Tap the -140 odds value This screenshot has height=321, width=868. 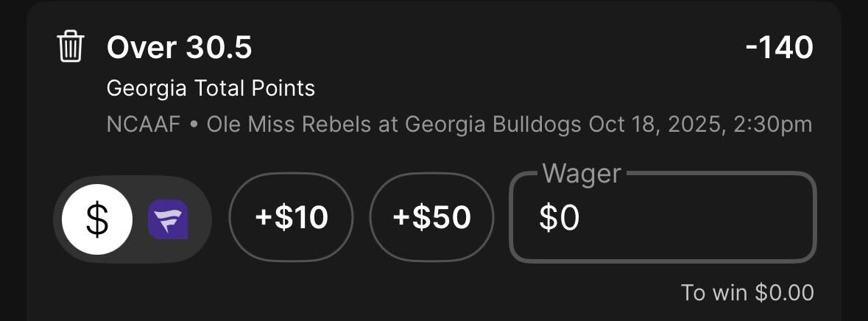click(x=779, y=49)
